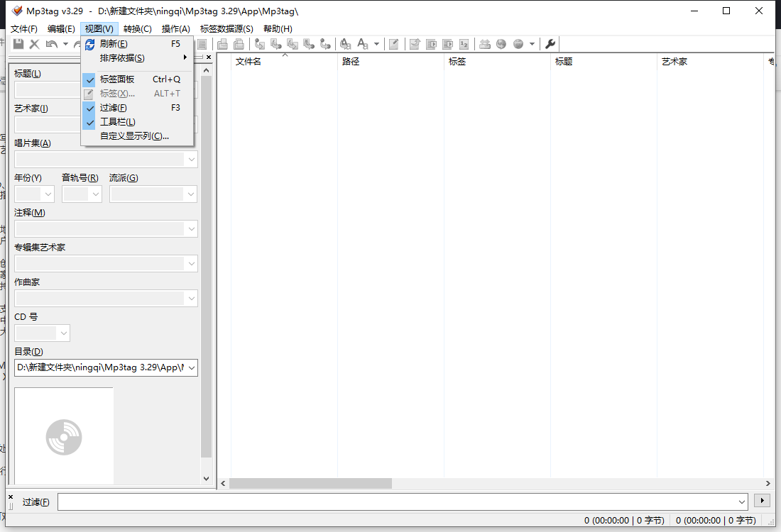
Task: Open the 转换 menu
Action: (138, 29)
